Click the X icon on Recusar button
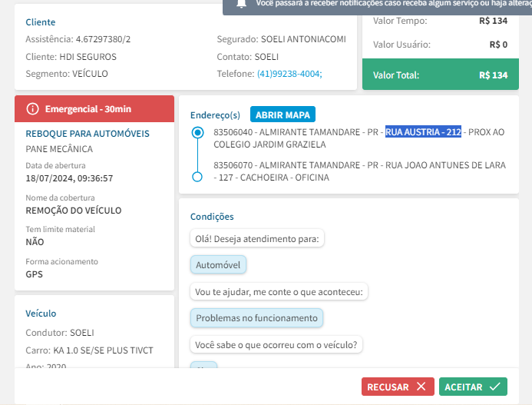532x405 pixels. tap(421, 387)
